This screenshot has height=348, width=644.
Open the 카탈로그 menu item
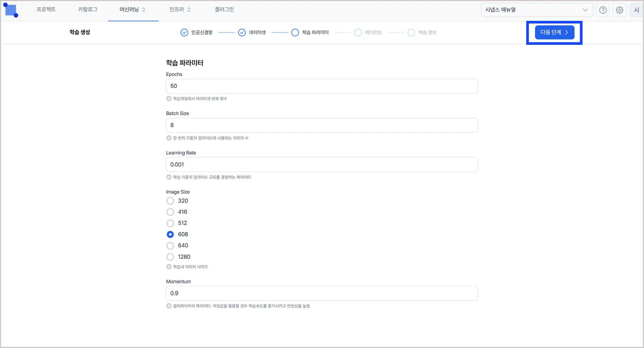(88, 10)
